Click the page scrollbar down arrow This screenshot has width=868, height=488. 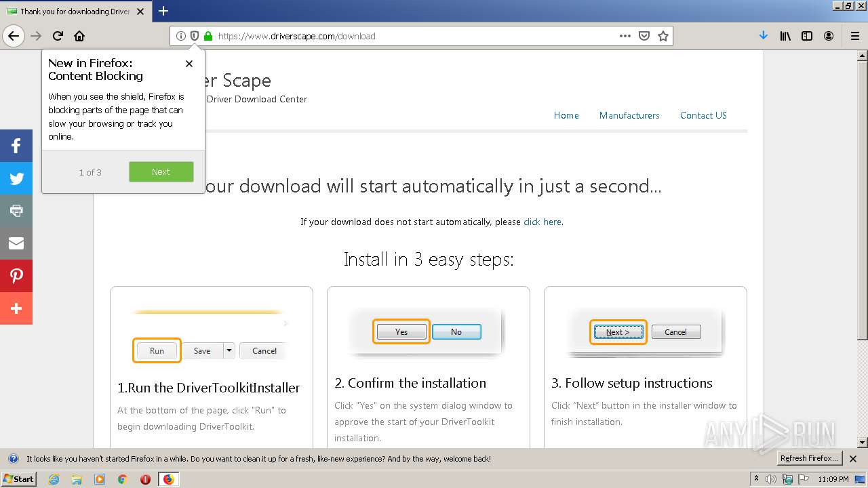point(863,443)
